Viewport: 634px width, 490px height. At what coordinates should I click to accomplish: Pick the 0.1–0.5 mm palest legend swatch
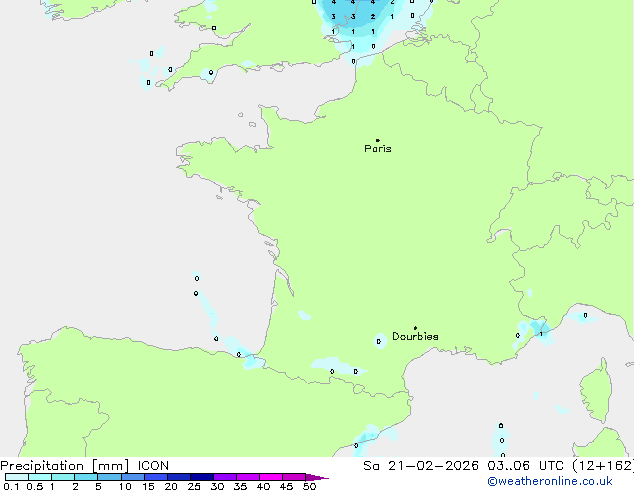coord(17,477)
